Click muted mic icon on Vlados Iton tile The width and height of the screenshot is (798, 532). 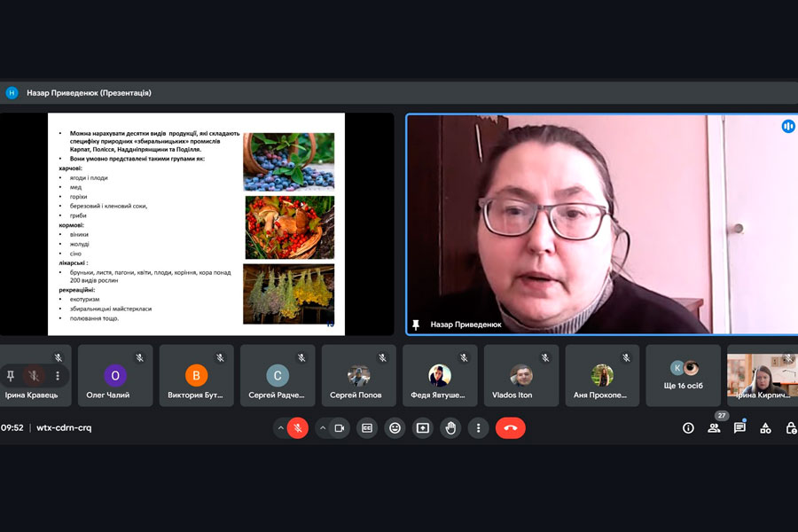pyautogui.click(x=545, y=358)
